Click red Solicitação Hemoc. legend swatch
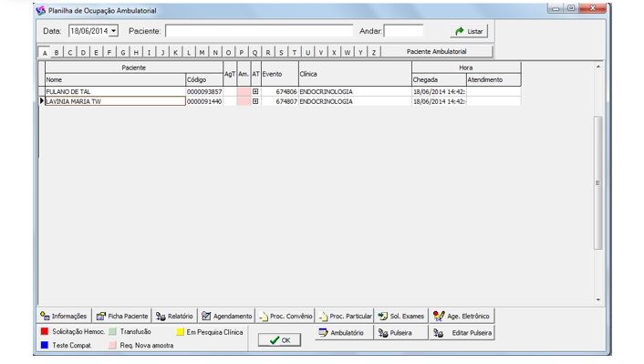The width and height of the screenshot is (644, 364). pos(45,331)
